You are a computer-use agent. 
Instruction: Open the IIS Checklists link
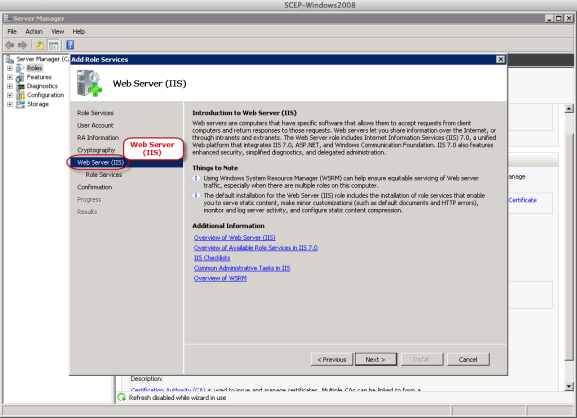212,258
